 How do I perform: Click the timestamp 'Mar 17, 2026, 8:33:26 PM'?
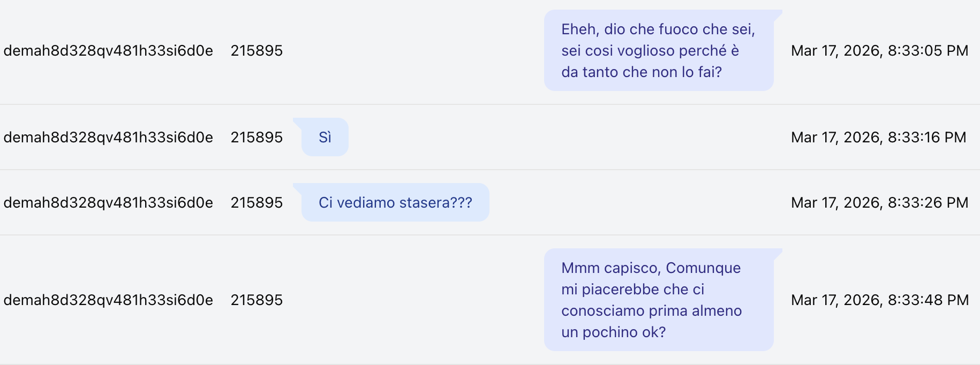879,203
